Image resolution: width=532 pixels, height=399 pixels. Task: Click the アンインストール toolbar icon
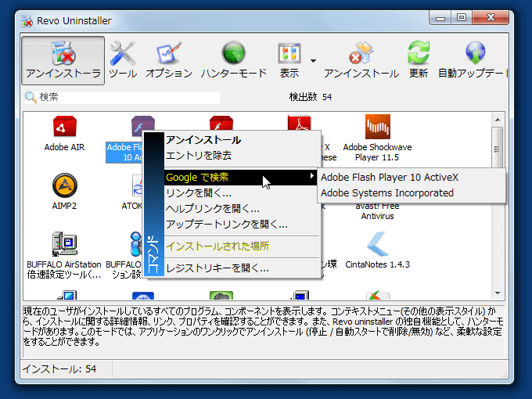[x=361, y=53]
